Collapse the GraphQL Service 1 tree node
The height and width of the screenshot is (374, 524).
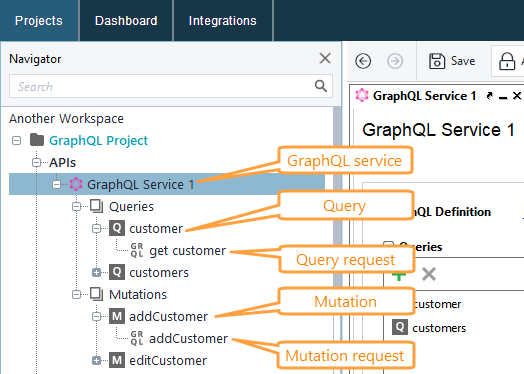pos(56,184)
